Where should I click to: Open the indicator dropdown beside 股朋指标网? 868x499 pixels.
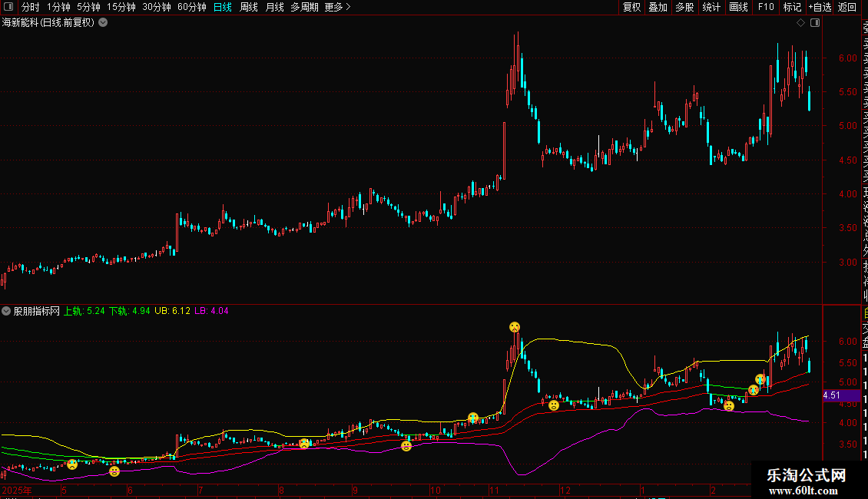click(x=6, y=311)
